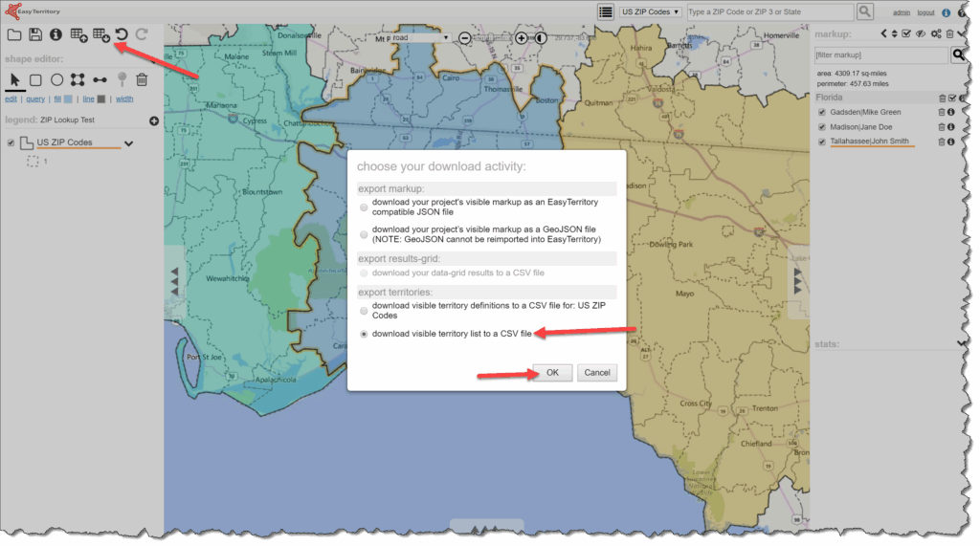Viewport: 980px width, 546px height.
Task: Open project info icon in left toolbar
Action: [56, 35]
